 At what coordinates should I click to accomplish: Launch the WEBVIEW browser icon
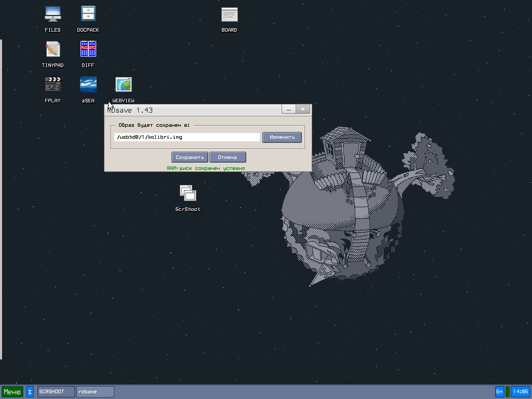click(123, 85)
